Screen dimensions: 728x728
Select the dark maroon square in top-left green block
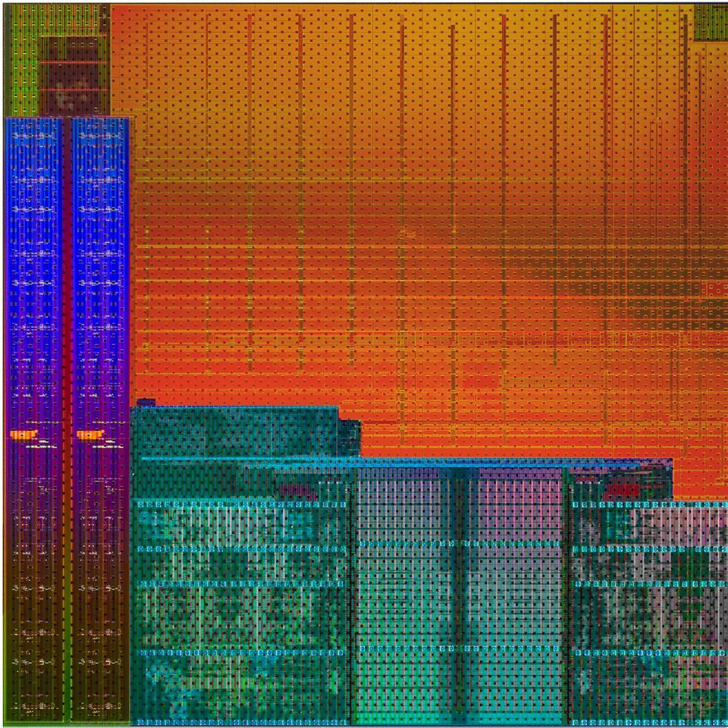click(x=70, y=76)
